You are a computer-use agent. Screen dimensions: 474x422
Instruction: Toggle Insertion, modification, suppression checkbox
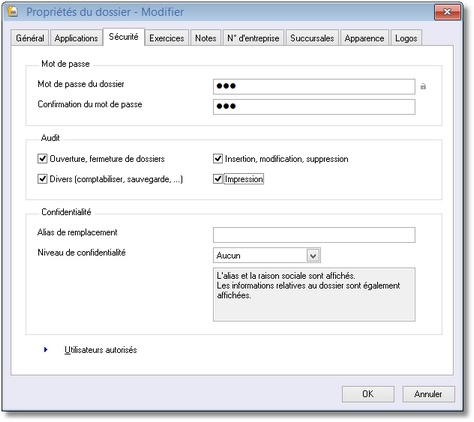click(x=218, y=159)
